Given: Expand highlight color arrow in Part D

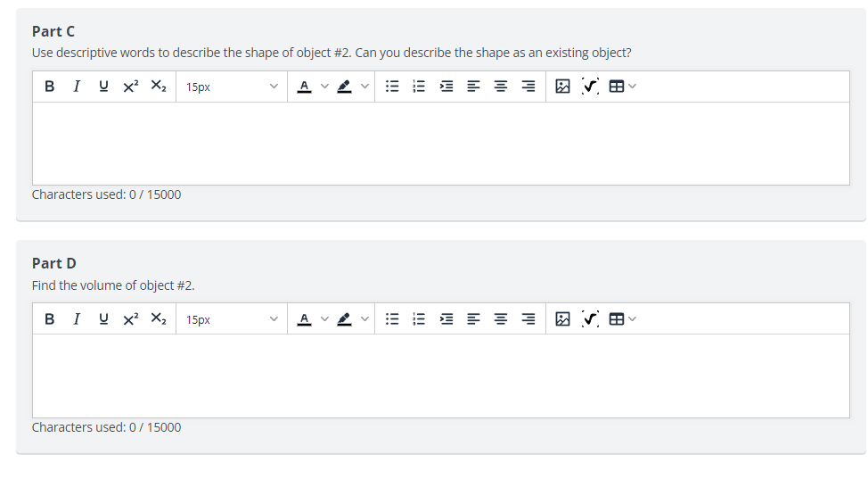Looking at the screenshot, I should tap(364, 319).
